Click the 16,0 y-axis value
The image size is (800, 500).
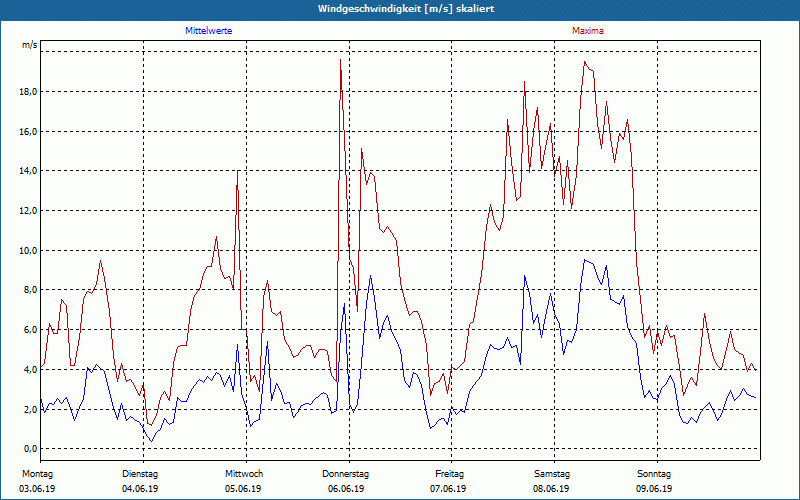[x=29, y=132]
